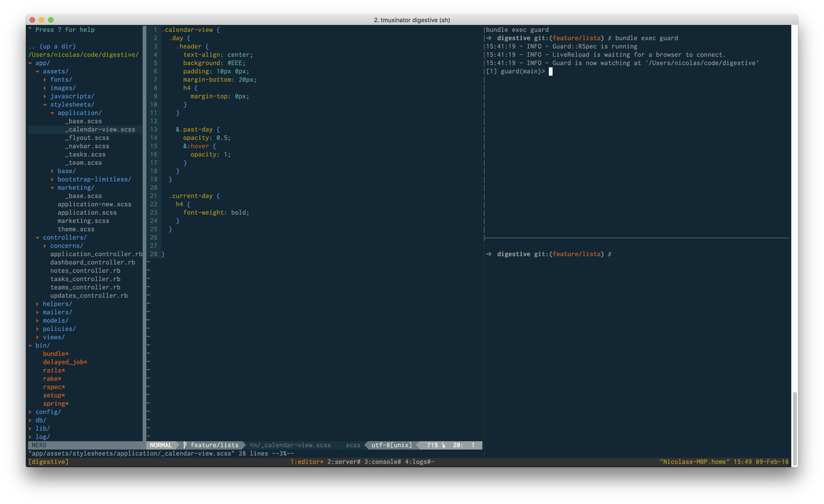Click the yellow minimize window button
Screen dimensions: 824x504
pyautogui.click(x=42, y=20)
